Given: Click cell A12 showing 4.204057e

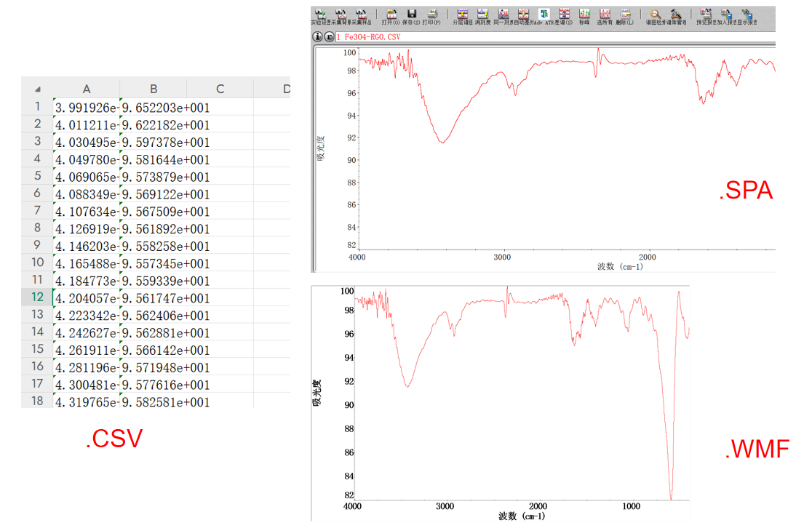Looking at the screenshot, I should coord(87,298).
